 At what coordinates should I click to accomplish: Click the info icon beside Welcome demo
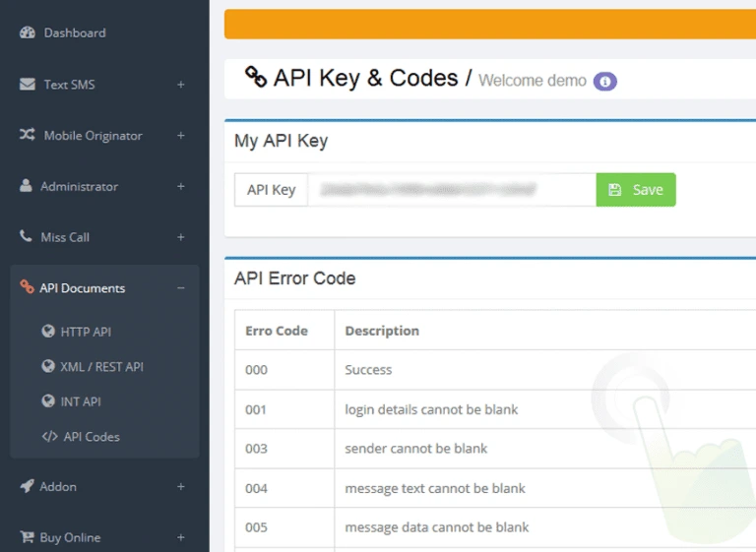604,81
